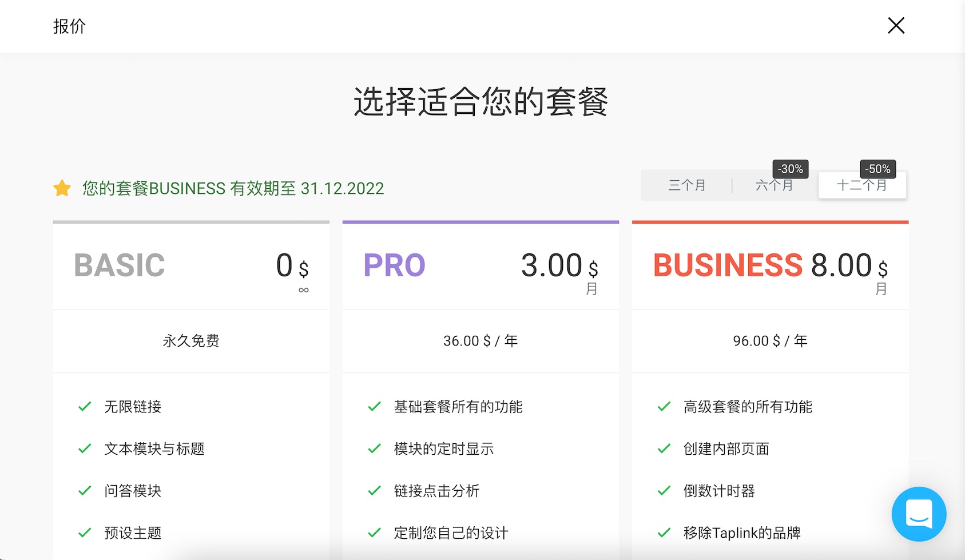The height and width of the screenshot is (560, 965).
Task: Click the checkmark icon beside 定制您自己的设计
Action: (x=374, y=533)
